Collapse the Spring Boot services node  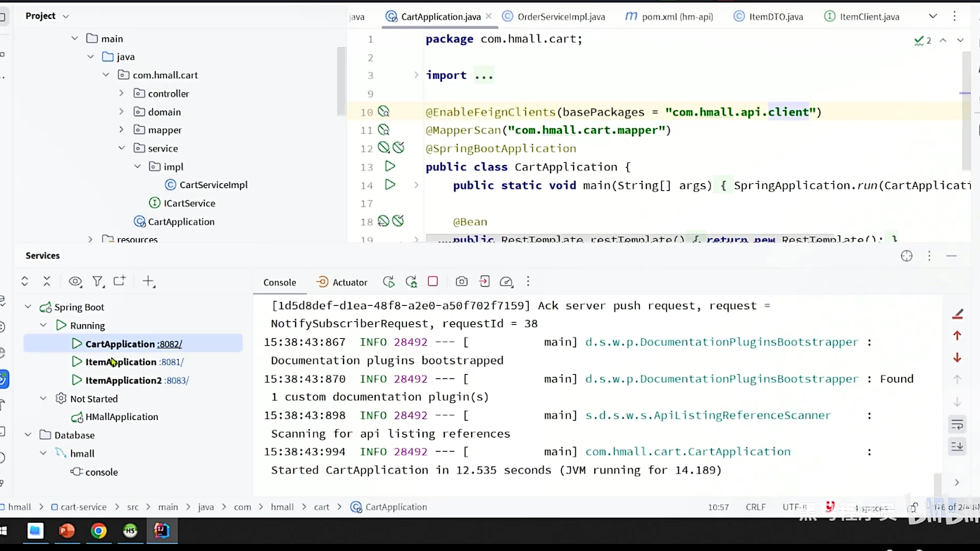coord(28,307)
